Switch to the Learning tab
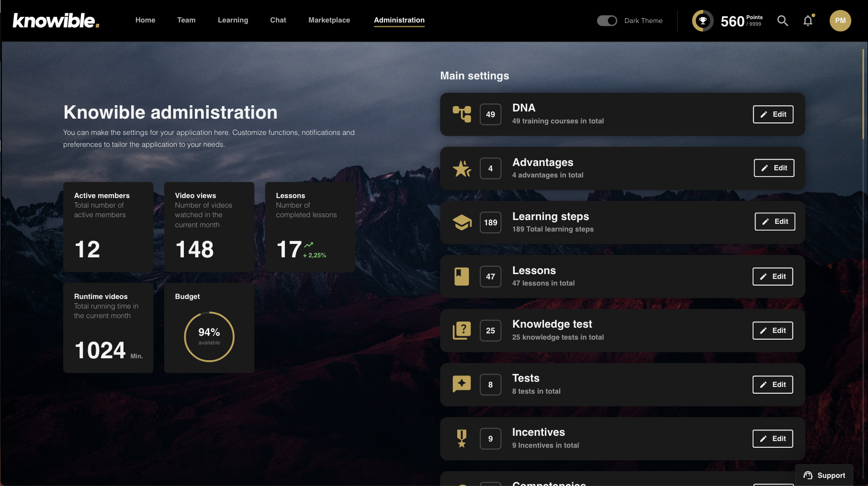Image resolution: width=868 pixels, height=486 pixels. point(233,20)
